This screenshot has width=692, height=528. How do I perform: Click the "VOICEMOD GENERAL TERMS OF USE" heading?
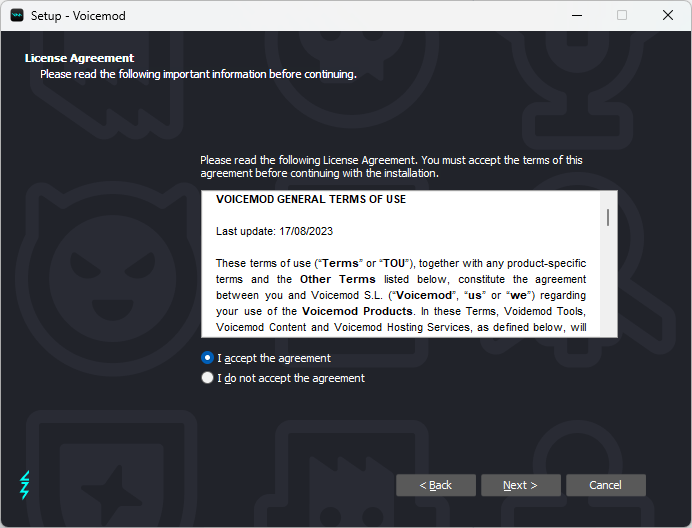pos(311,200)
